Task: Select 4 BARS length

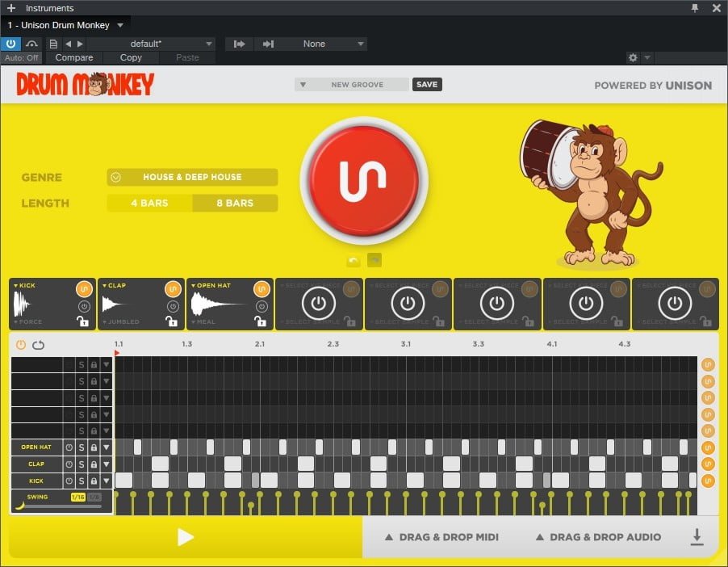Action: click(x=149, y=203)
